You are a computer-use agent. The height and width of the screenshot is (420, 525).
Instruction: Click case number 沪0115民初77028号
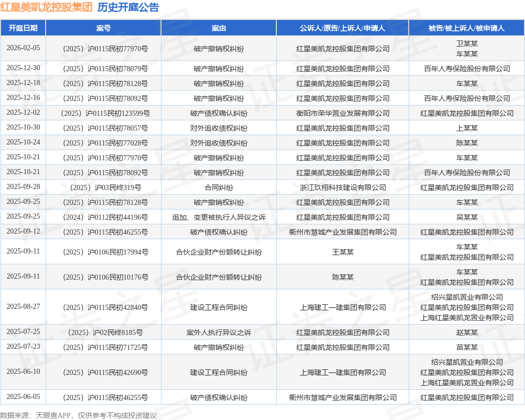pos(105,143)
